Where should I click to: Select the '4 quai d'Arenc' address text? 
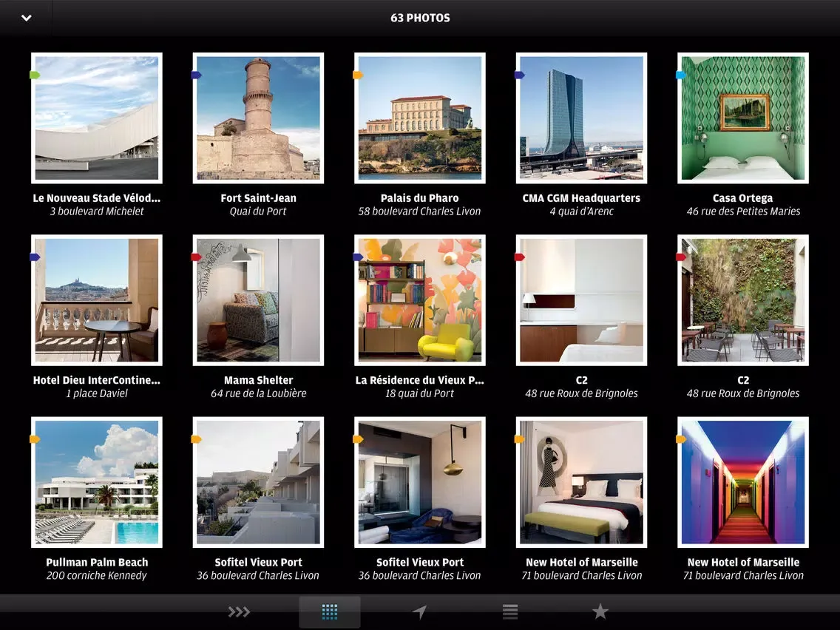point(581,211)
